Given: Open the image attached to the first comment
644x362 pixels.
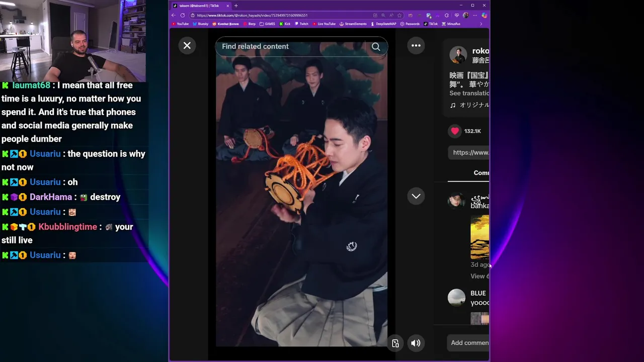Looking at the screenshot, I should (479, 237).
